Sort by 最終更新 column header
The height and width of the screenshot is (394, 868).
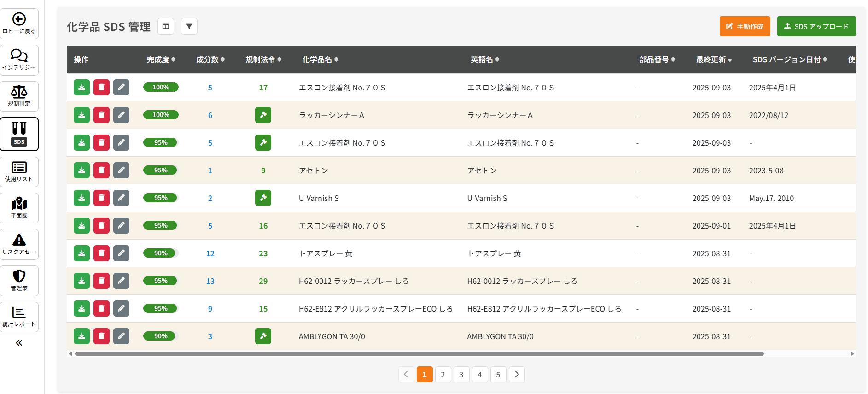click(713, 59)
